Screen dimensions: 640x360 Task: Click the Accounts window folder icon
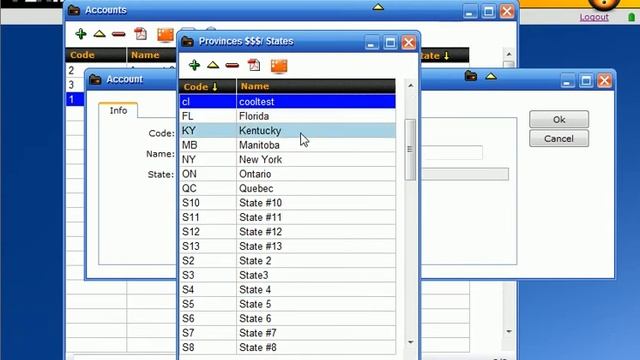(x=74, y=10)
